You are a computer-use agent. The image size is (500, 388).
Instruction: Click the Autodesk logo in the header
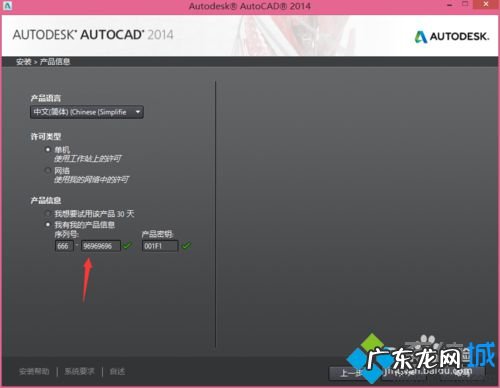(x=452, y=36)
